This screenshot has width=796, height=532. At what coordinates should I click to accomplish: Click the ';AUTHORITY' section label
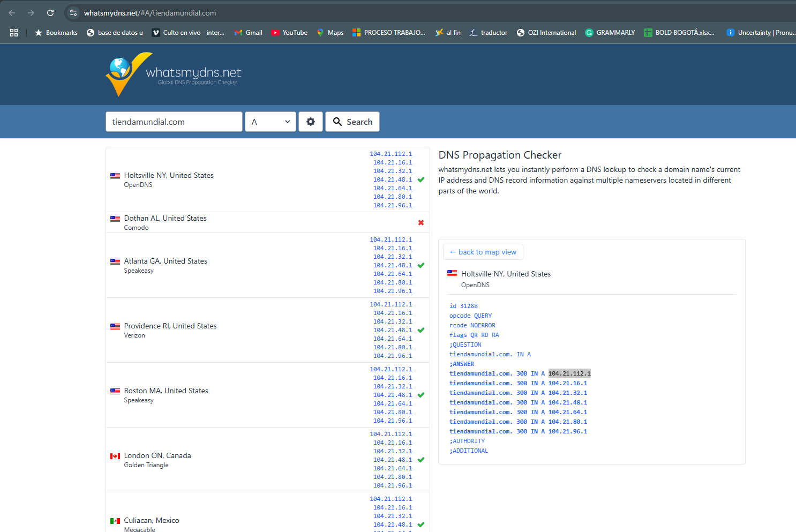click(x=467, y=441)
